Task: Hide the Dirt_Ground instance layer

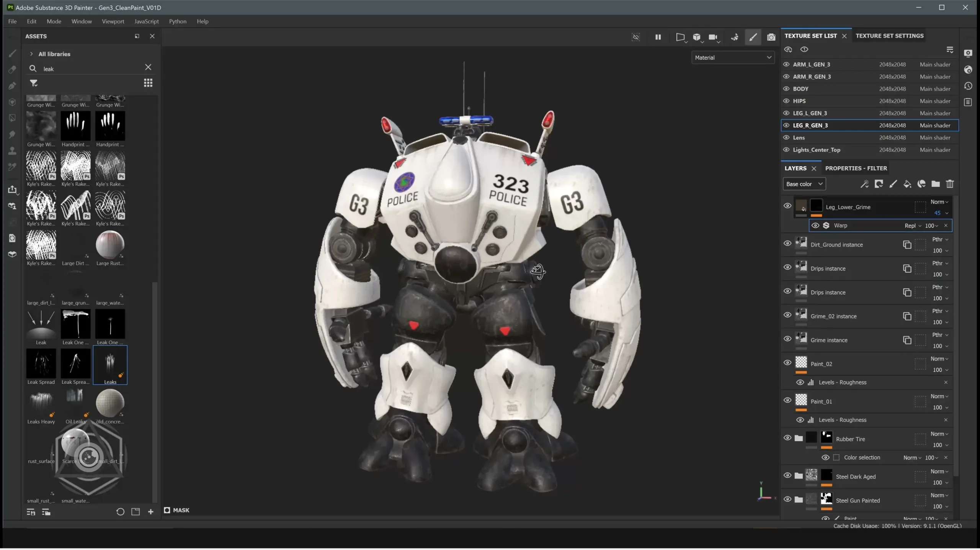Action: tap(788, 244)
